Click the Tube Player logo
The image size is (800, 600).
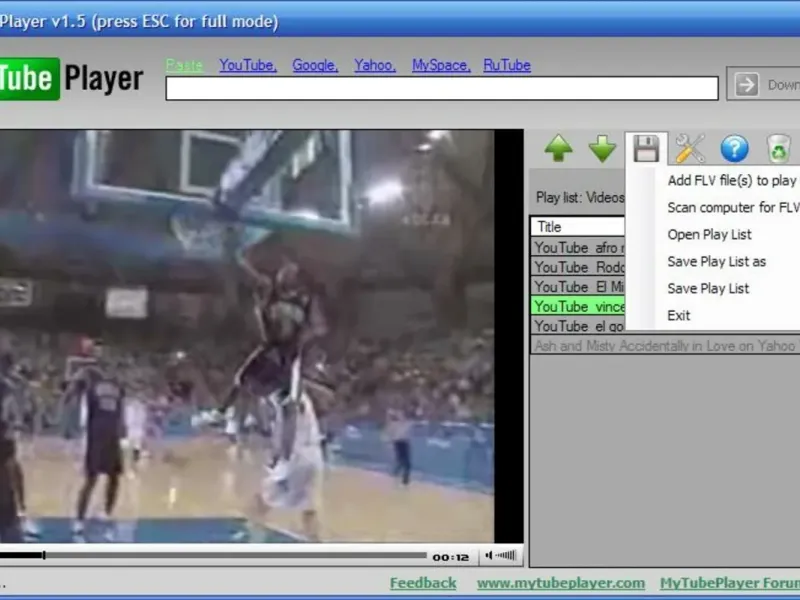[71, 79]
